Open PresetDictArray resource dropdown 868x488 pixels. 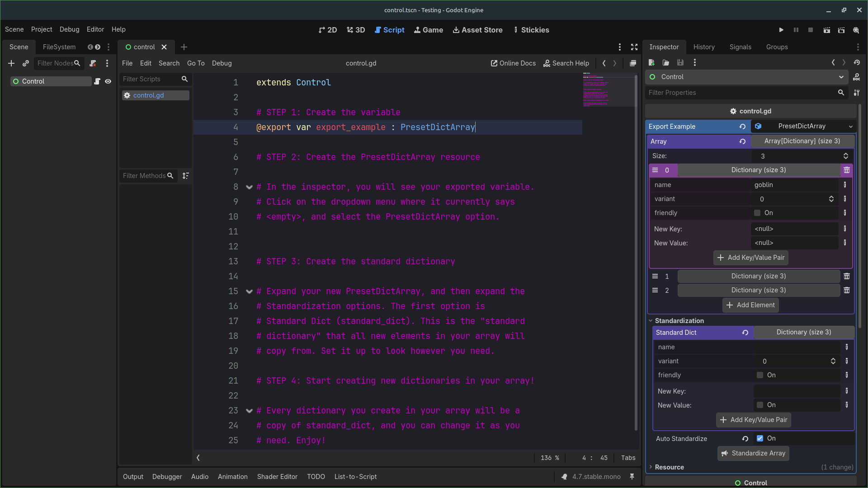[x=803, y=127]
